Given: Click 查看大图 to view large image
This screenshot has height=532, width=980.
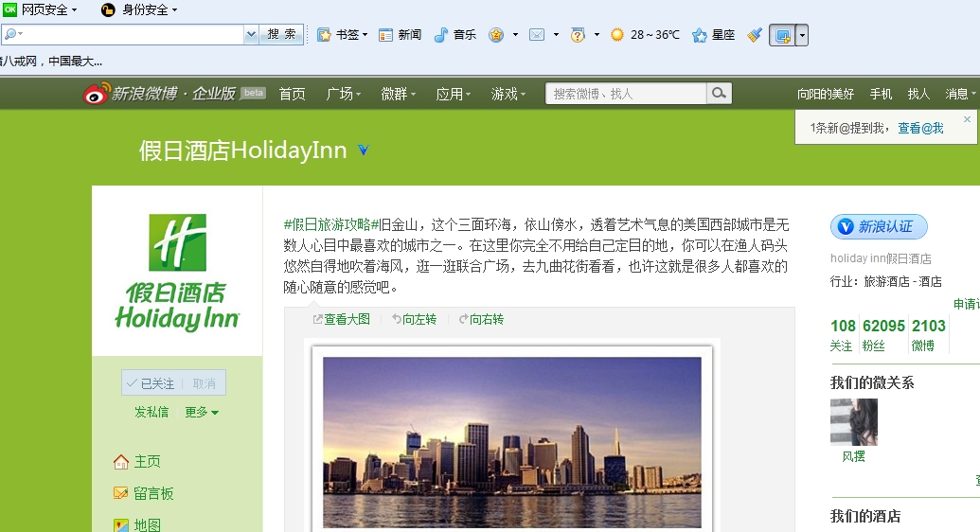Looking at the screenshot, I should click(341, 319).
